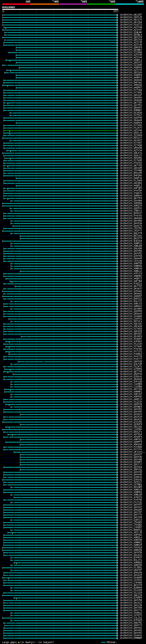Image resolution: width=146 pixels, height=644 pixels.
Task: Select hit UniRef100_Q9AXF6
Action: (131, 48)
